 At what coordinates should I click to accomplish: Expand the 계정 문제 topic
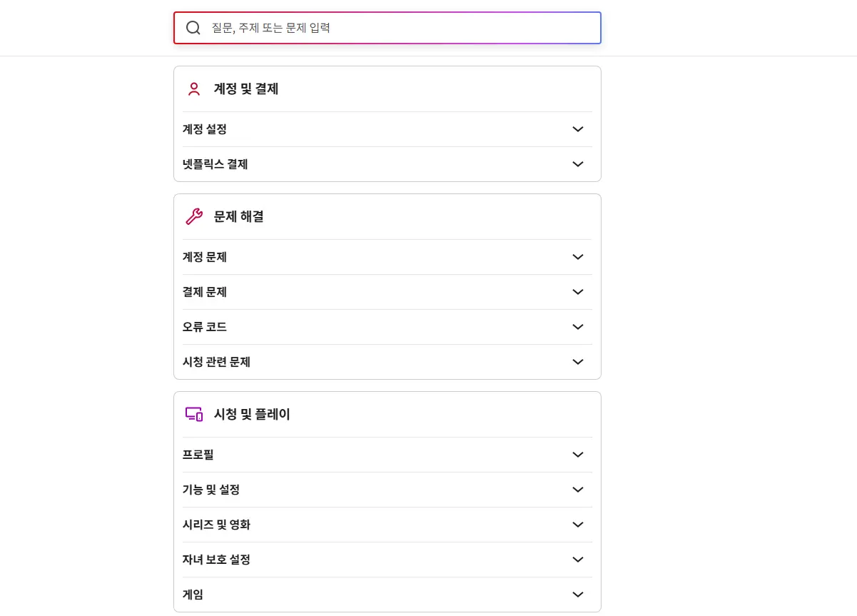387,257
